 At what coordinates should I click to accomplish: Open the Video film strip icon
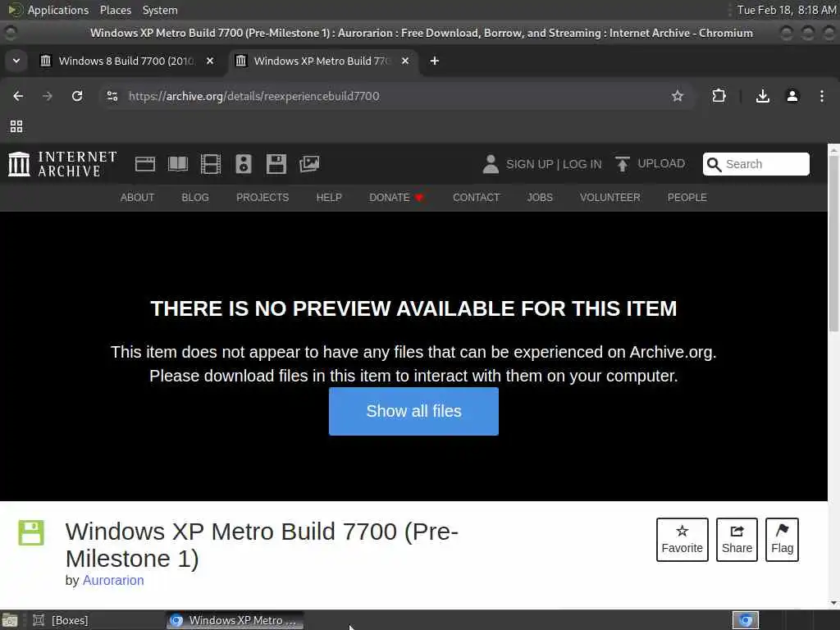click(211, 164)
